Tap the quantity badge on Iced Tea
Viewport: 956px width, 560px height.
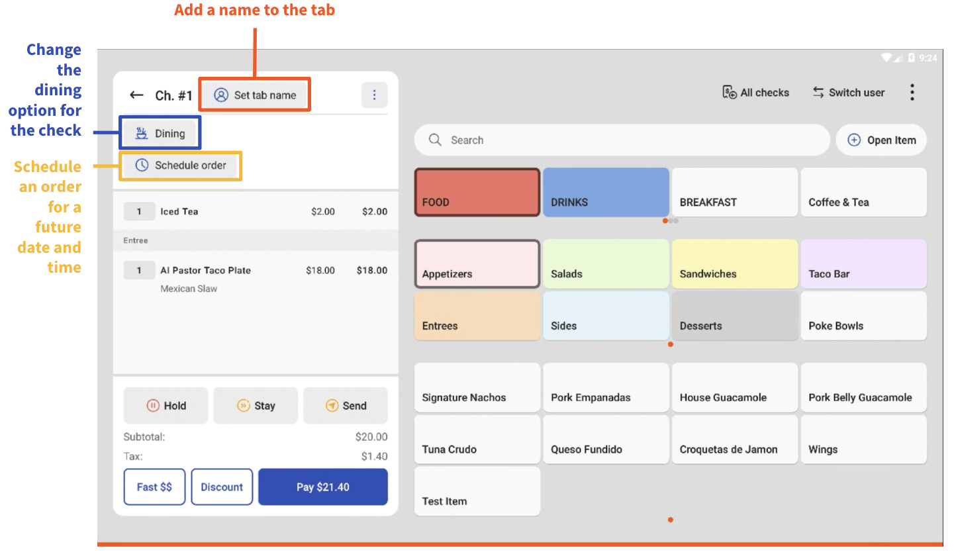point(139,211)
